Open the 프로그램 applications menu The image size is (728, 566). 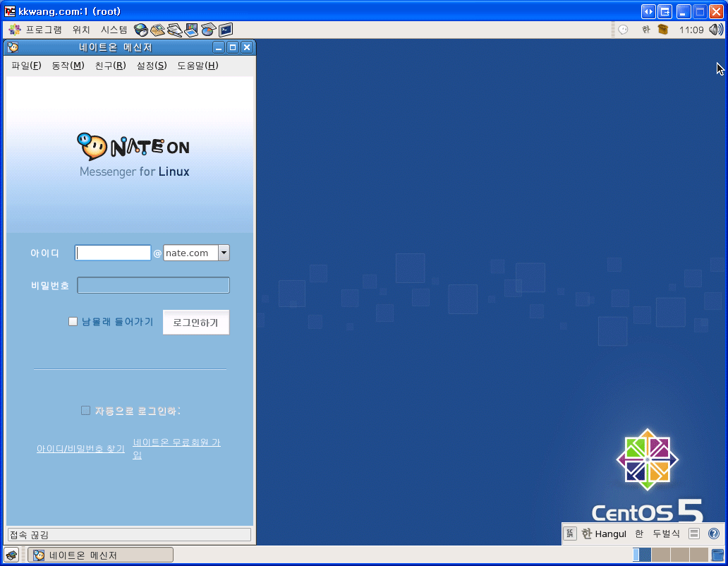click(x=43, y=30)
